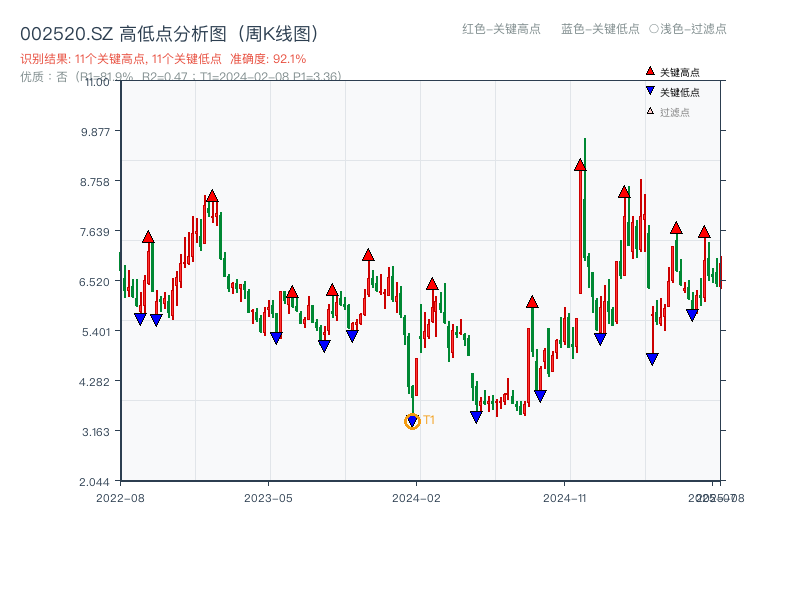Click the blue 关键低点 legend triangle icon

(x=650, y=91)
